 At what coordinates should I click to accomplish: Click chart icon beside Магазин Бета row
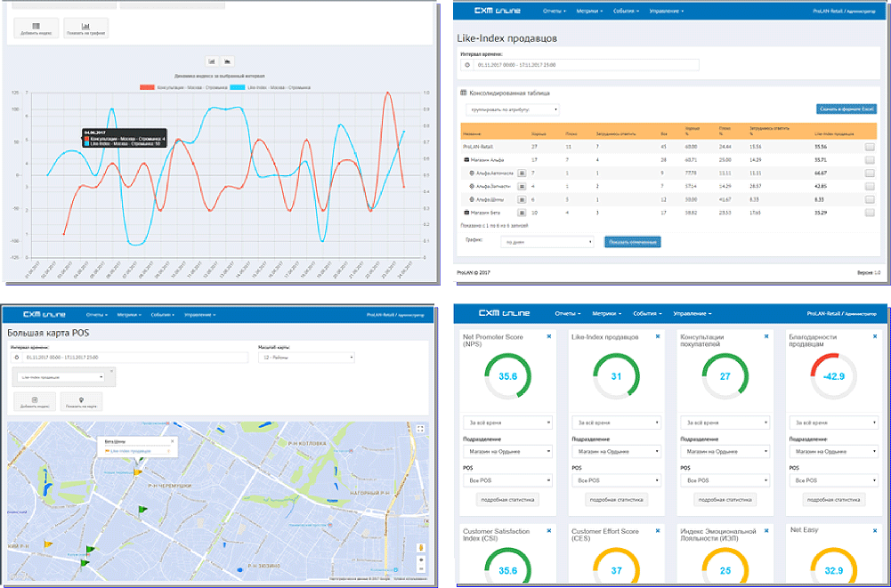tap(522, 213)
